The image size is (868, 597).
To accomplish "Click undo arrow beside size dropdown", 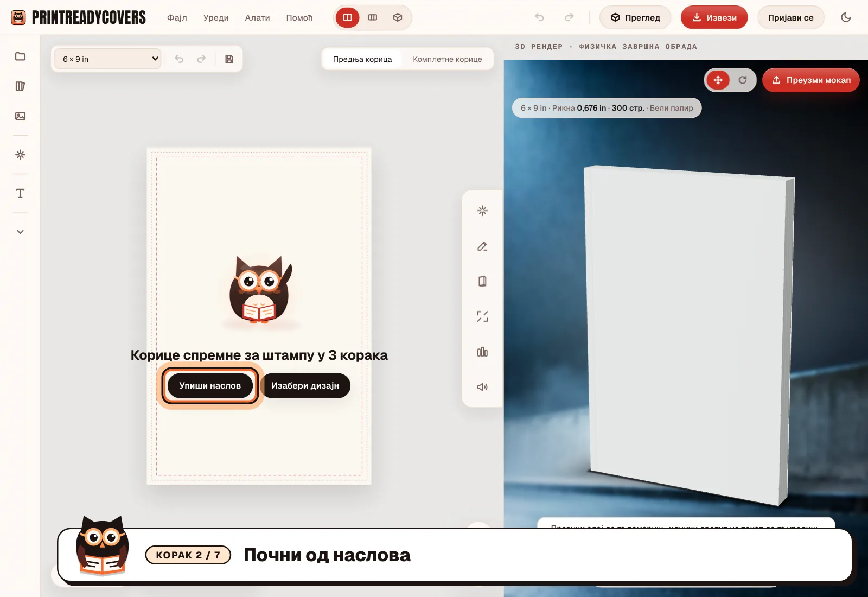I will click(179, 59).
